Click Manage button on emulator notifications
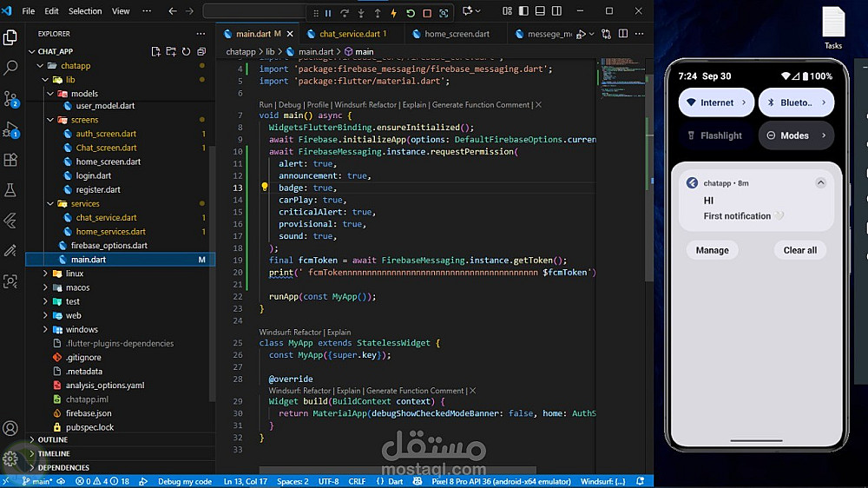The width and height of the screenshot is (868, 488). coord(712,250)
